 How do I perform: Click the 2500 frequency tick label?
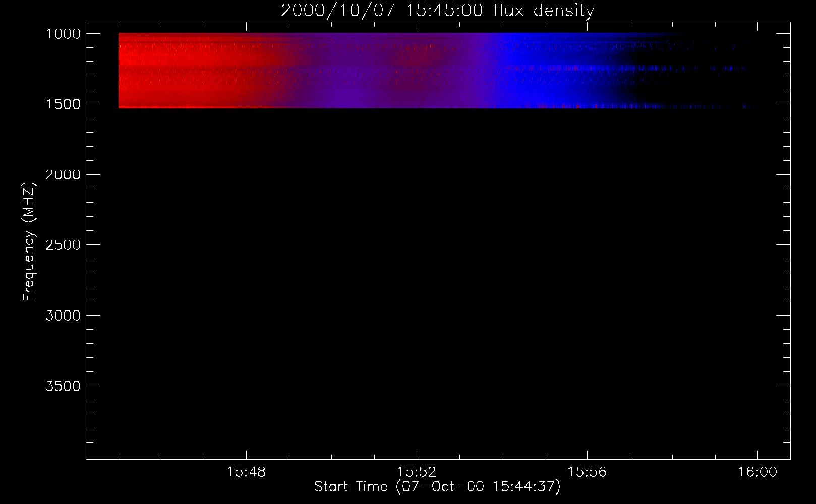(64, 245)
